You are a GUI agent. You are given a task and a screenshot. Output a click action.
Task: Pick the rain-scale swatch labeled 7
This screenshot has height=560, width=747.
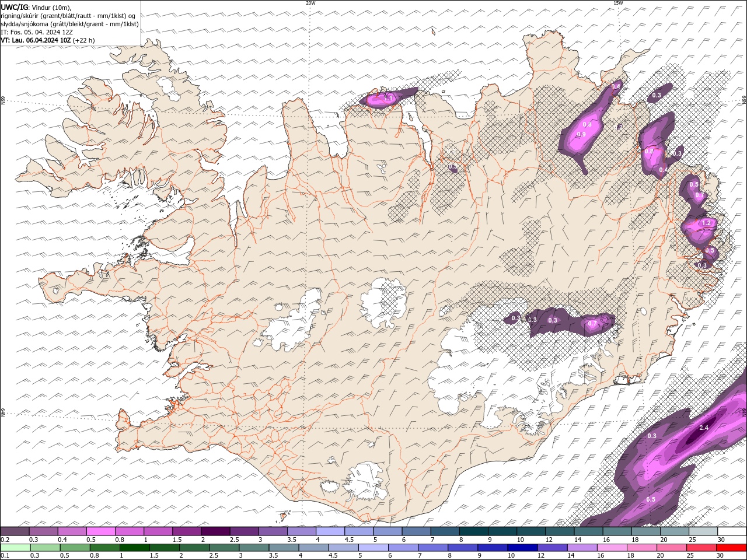click(x=433, y=548)
